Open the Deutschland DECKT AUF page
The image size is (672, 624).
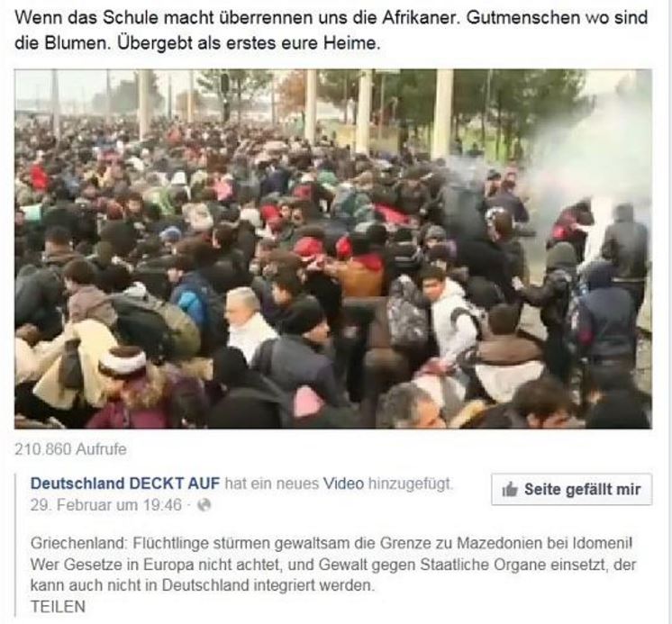[x=125, y=484]
